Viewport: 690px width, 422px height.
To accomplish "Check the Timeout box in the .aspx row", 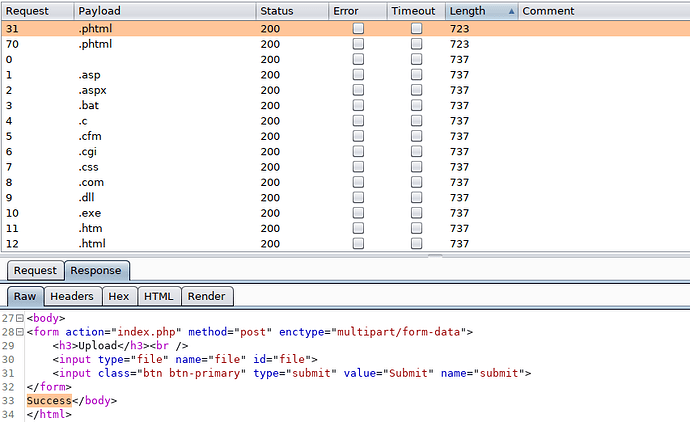I will point(416,90).
